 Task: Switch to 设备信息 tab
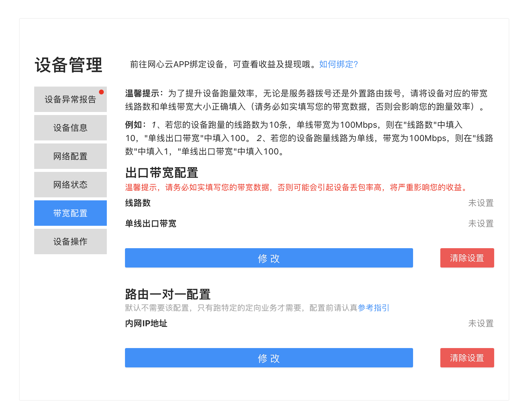[x=70, y=128]
